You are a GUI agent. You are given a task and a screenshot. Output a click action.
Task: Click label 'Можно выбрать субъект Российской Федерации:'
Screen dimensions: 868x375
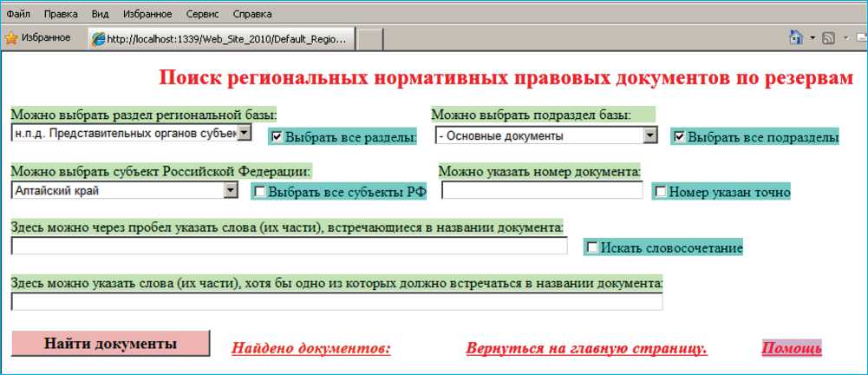[x=161, y=171]
